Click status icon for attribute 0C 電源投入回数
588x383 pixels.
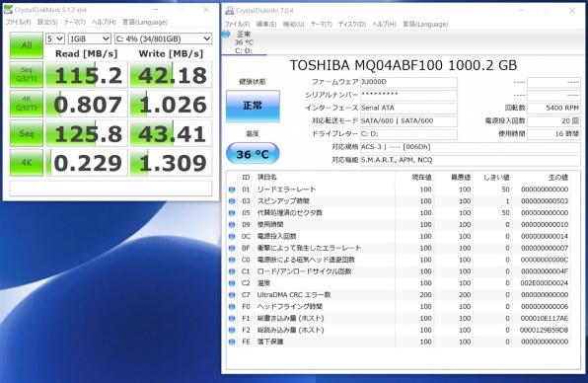pos(232,236)
